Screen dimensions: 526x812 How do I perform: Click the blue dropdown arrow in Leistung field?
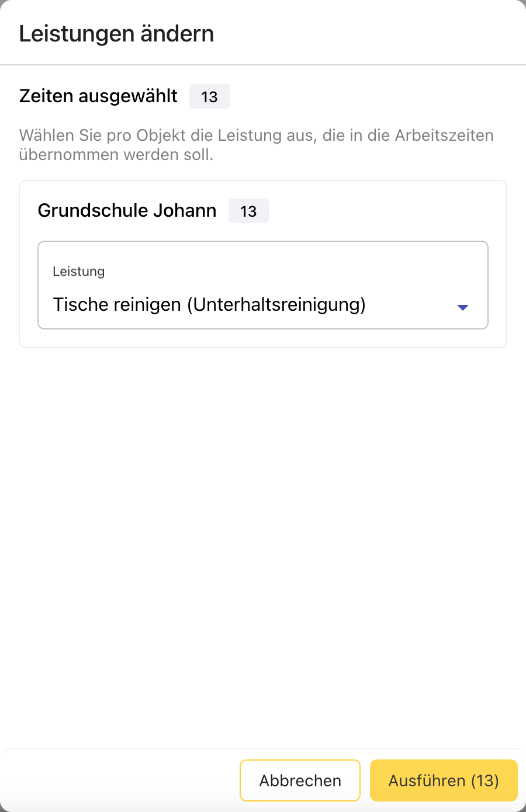click(x=463, y=307)
